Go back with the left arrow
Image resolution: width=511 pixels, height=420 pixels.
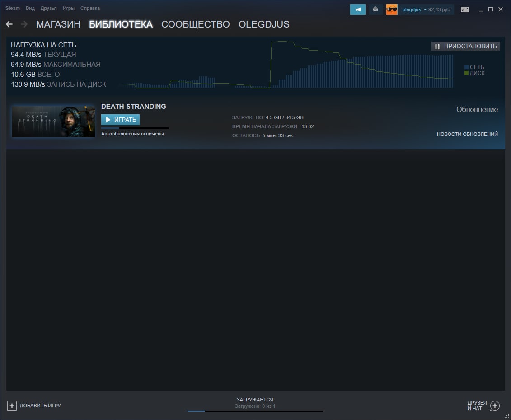[9, 24]
